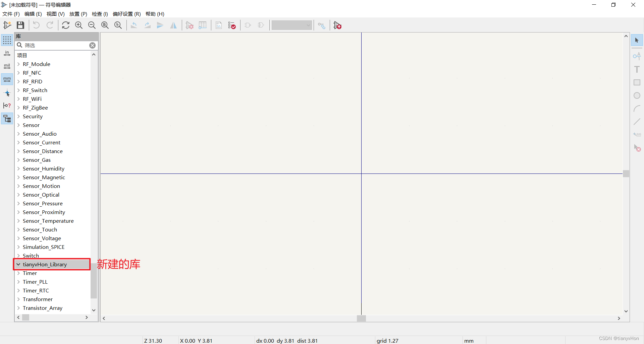644x344 pixels.
Task: Select the draw arc tool
Action: pyautogui.click(x=637, y=109)
